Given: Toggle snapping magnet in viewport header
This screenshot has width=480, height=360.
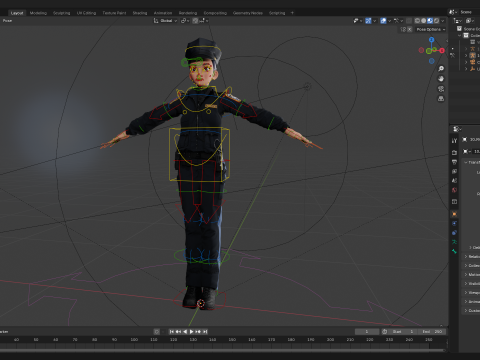Looking at the screenshot, I should (196, 21).
